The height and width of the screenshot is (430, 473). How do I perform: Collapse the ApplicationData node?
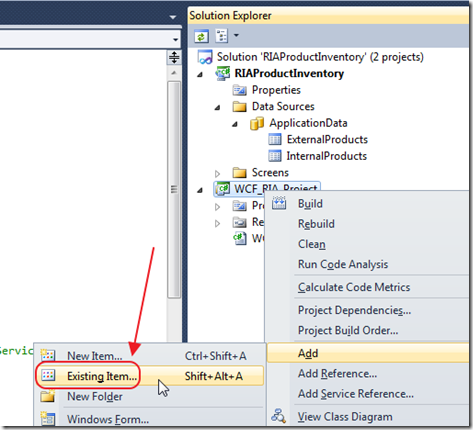coord(235,124)
